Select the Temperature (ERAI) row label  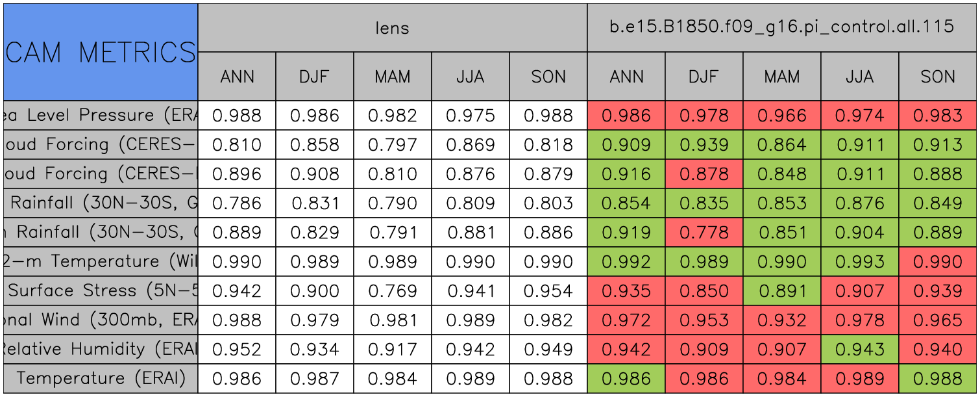coord(101,378)
